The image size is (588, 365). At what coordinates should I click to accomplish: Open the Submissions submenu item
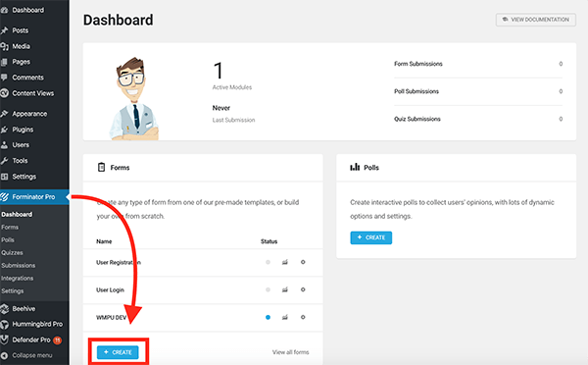[18, 266]
